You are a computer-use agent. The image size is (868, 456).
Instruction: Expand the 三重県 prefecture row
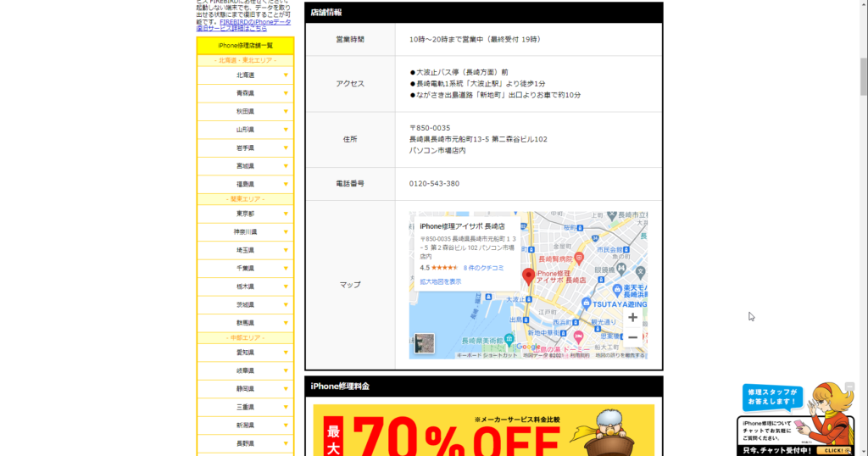click(x=245, y=408)
